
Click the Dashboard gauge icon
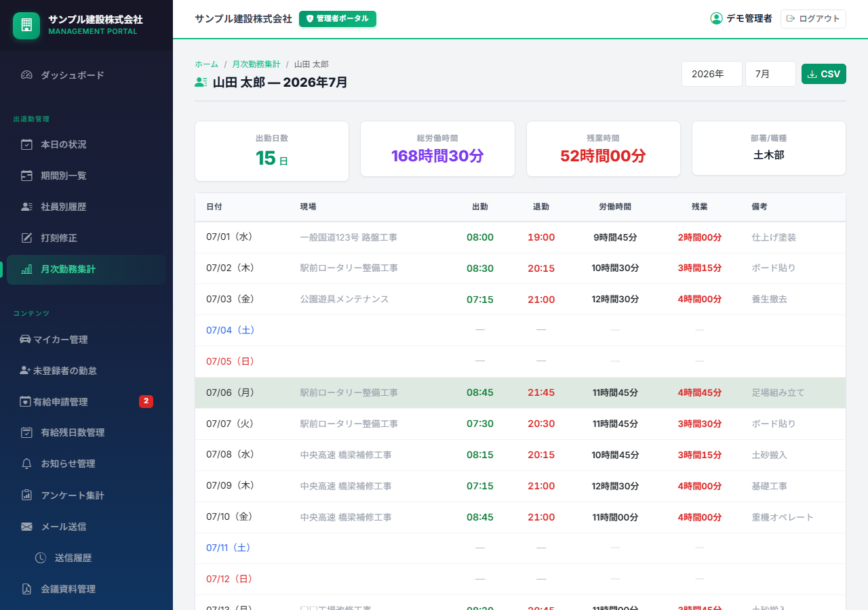coord(26,75)
